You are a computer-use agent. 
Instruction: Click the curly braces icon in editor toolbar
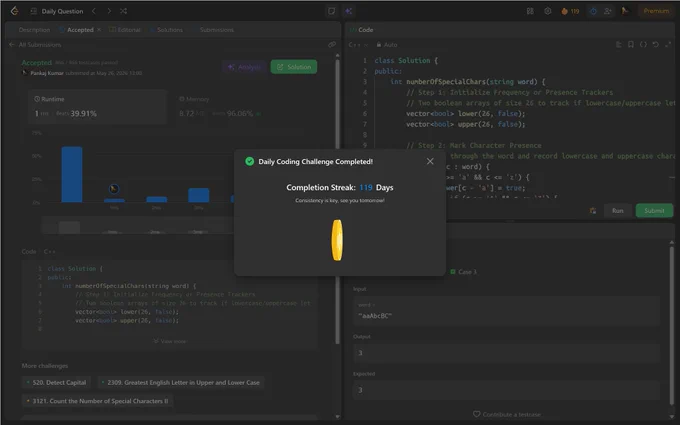(x=643, y=44)
